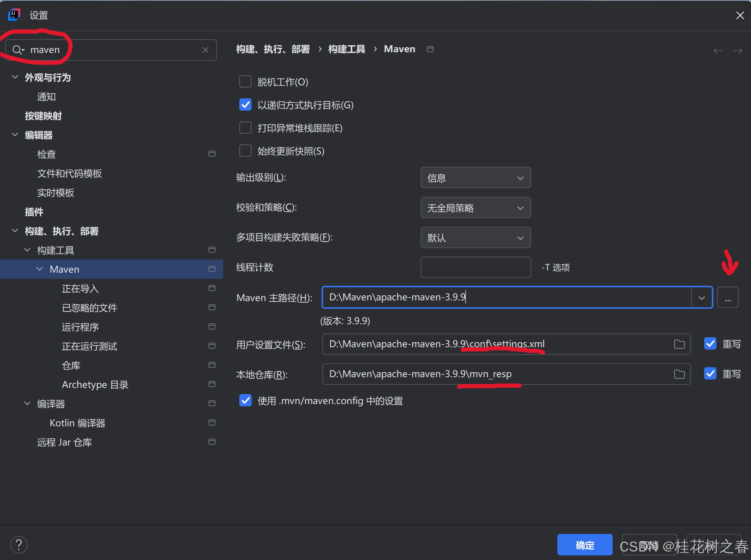
Task: Uncheck the use .mvn/maven.config settings checkbox
Action: tap(245, 401)
